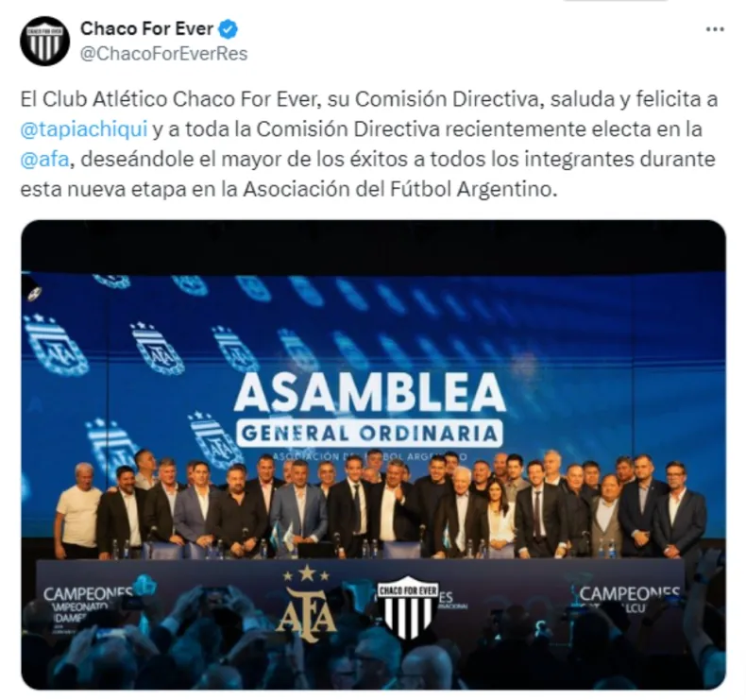Open the three-dot more options menu
Screen dimensions: 746x700
pos(715,29)
